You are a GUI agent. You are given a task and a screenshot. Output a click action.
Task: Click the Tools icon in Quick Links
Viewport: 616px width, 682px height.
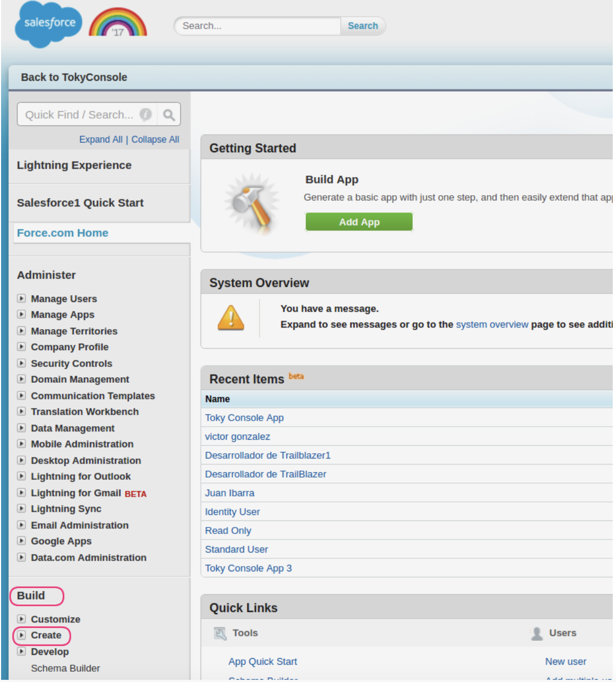coord(220,633)
